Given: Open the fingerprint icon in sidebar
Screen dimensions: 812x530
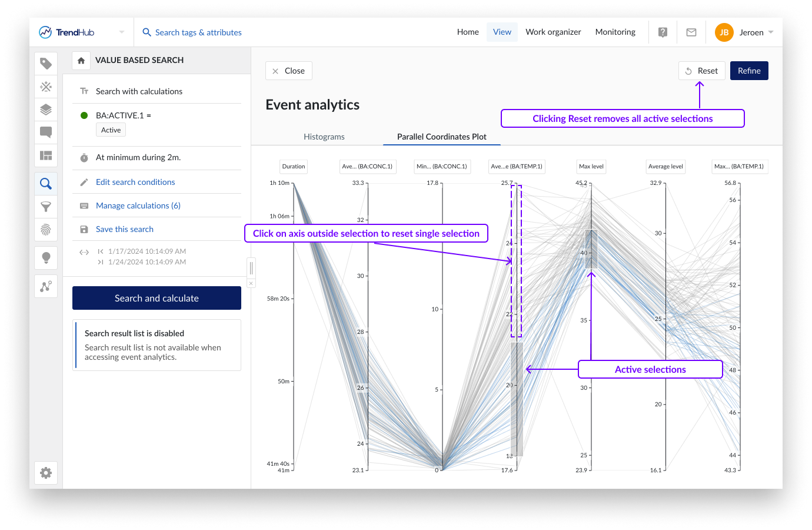Looking at the screenshot, I should 46,230.
